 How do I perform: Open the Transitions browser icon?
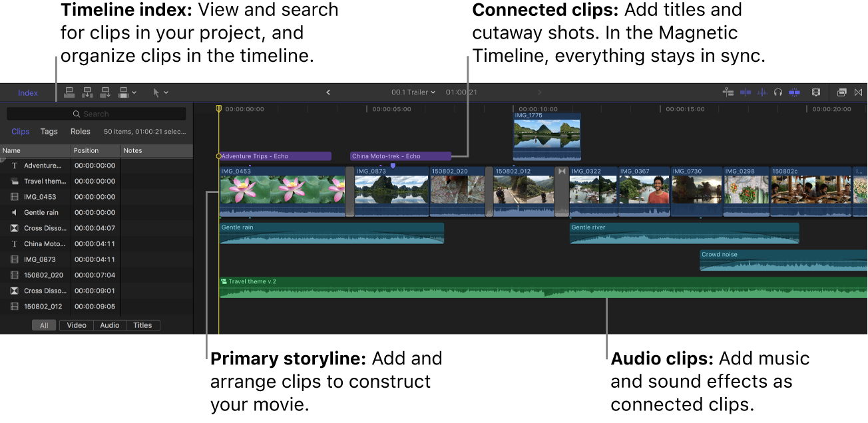coord(859,92)
